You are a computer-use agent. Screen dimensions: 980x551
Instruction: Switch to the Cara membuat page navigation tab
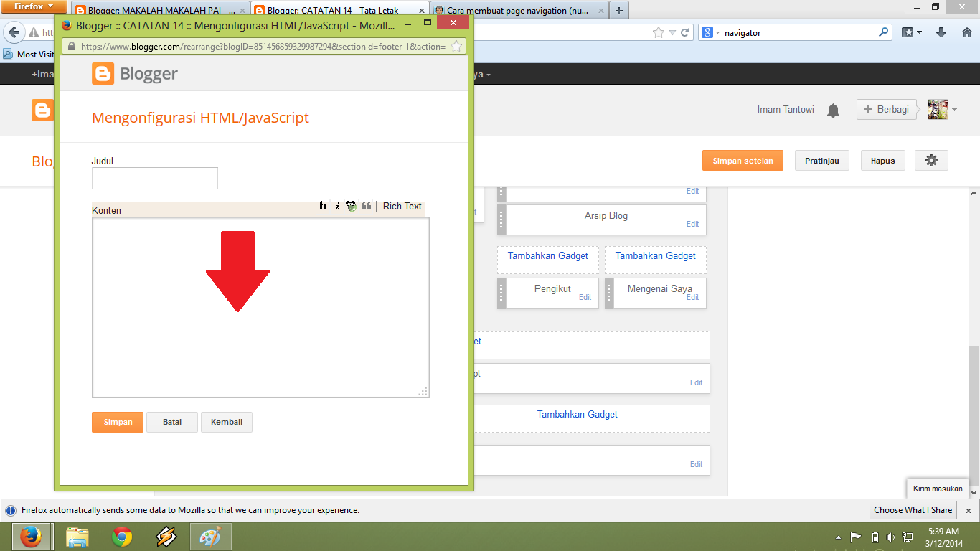518,10
